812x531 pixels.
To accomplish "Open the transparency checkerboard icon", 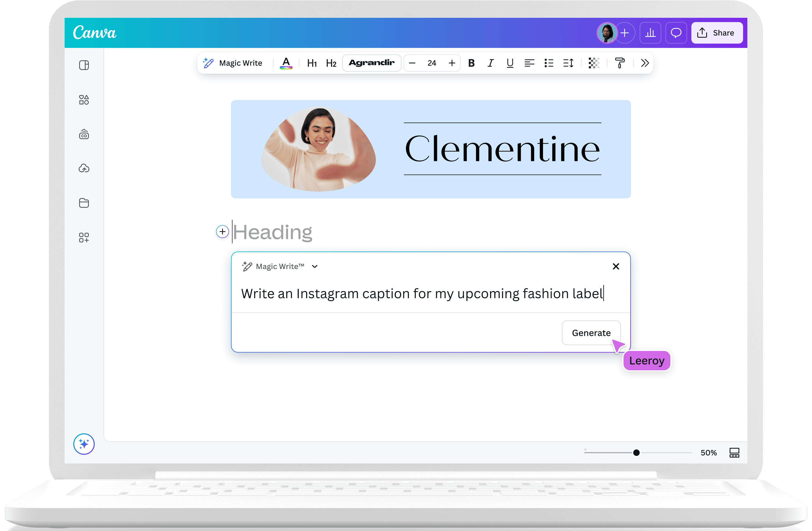I will [x=594, y=63].
